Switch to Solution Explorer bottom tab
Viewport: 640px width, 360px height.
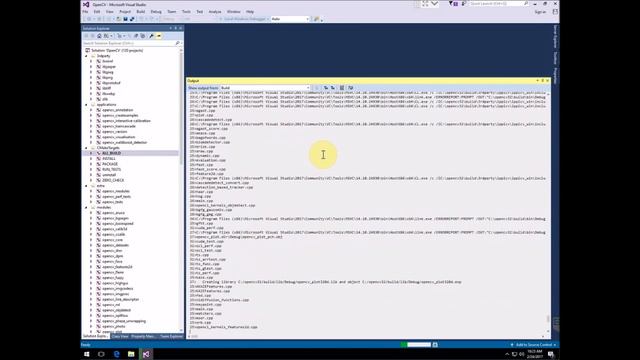click(x=95, y=336)
